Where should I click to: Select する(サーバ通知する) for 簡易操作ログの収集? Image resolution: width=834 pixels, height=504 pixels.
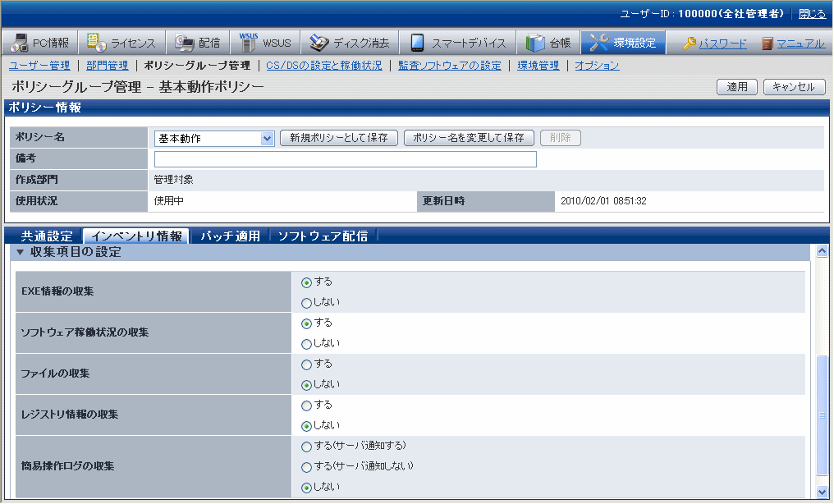[307, 447]
